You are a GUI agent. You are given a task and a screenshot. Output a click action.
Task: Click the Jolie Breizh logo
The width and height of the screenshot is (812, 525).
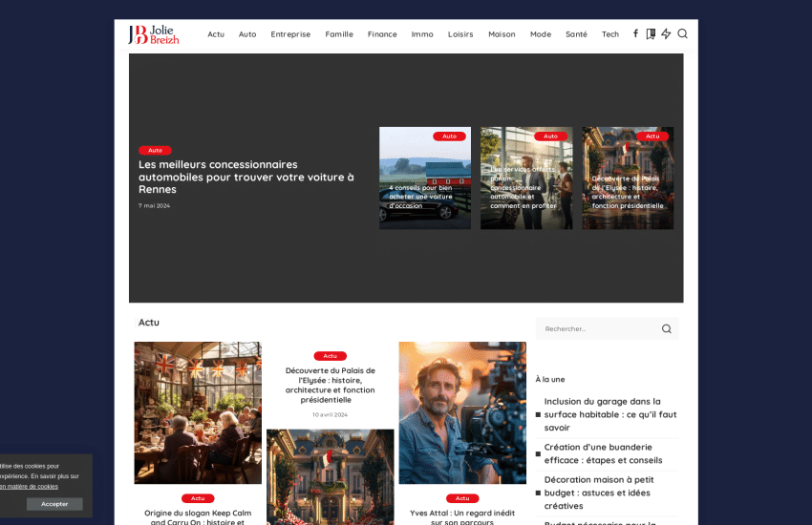pyautogui.click(x=154, y=34)
